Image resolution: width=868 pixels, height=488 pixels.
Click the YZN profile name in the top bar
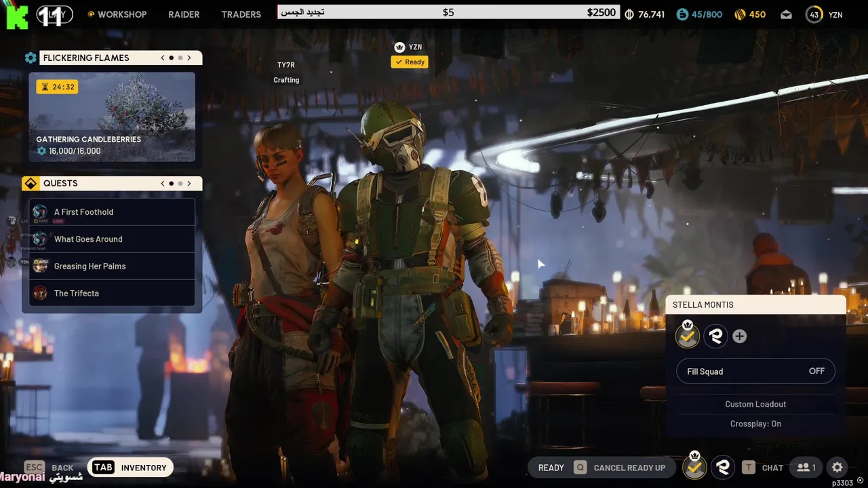(835, 14)
